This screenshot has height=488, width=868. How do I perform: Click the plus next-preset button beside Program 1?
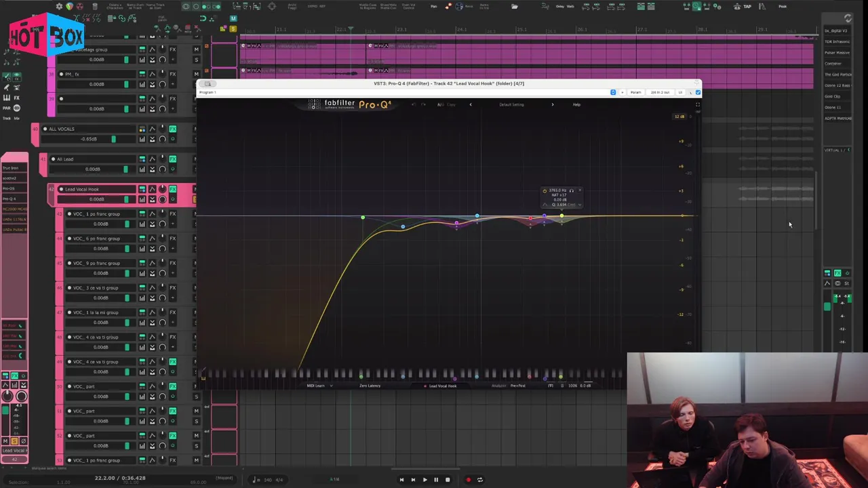(x=623, y=92)
